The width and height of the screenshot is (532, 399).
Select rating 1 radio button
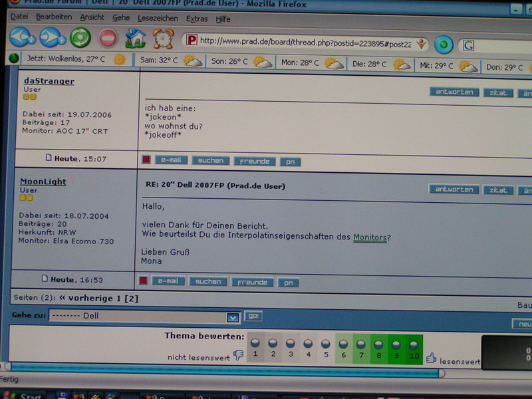[x=255, y=342]
